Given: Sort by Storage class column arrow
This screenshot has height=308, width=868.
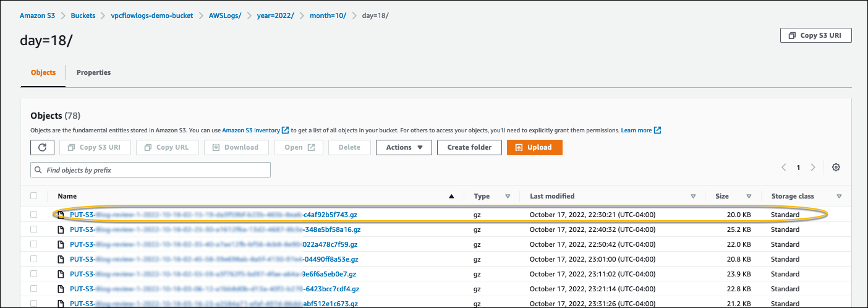Looking at the screenshot, I should [839, 196].
